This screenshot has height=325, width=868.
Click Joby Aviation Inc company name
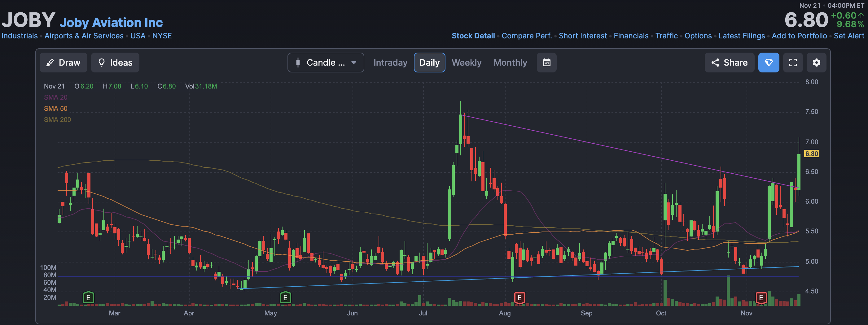click(x=111, y=22)
